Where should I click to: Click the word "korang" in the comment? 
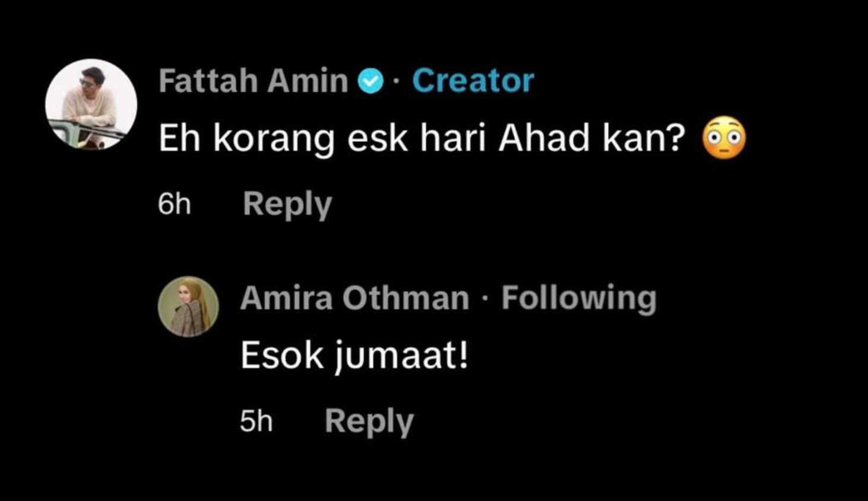coord(273,139)
